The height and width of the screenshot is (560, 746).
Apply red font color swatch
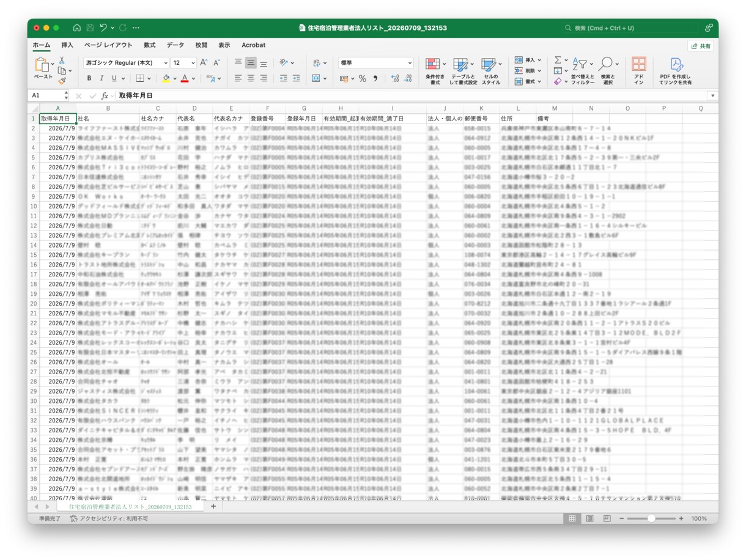185,78
